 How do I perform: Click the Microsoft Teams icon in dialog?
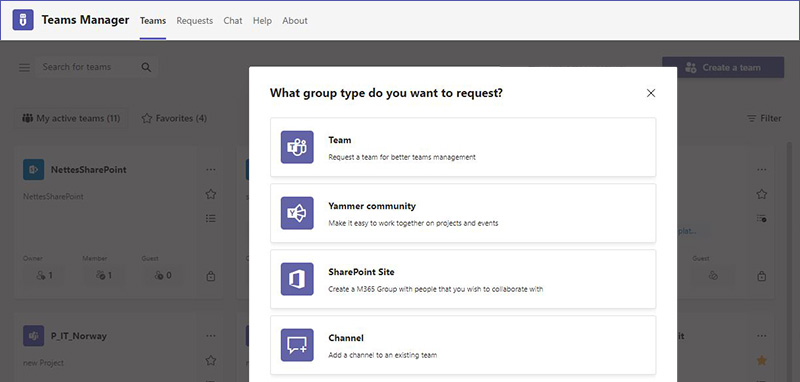[x=297, y=147]
